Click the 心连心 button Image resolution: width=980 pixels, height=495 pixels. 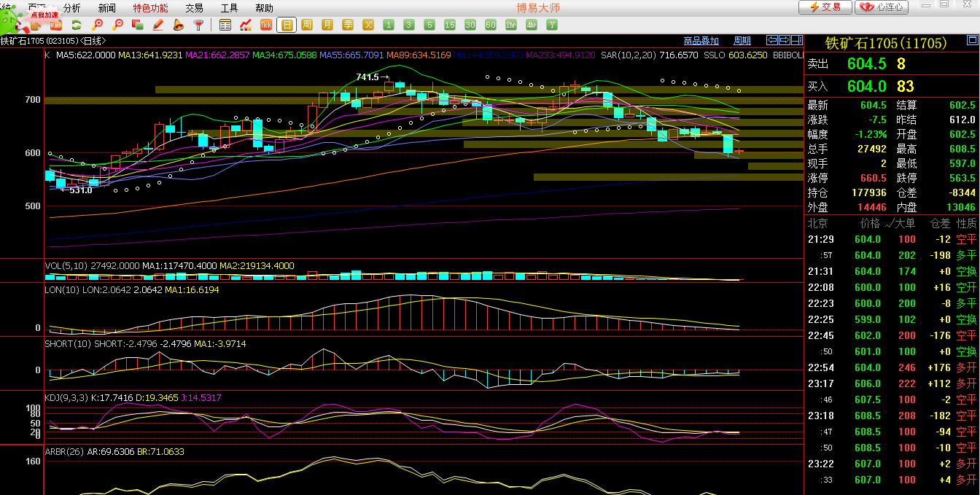tap(882, 7)
